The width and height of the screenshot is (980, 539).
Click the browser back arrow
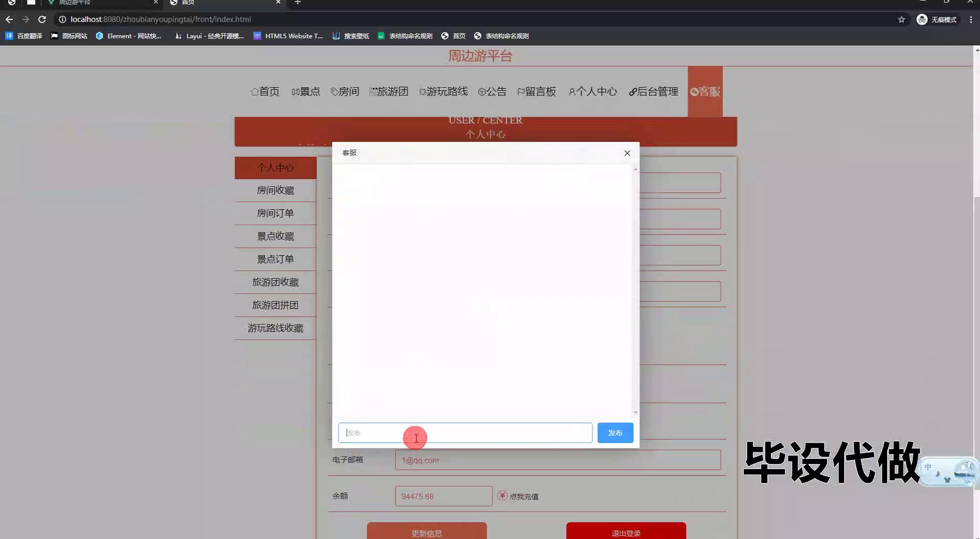[9, 19]
